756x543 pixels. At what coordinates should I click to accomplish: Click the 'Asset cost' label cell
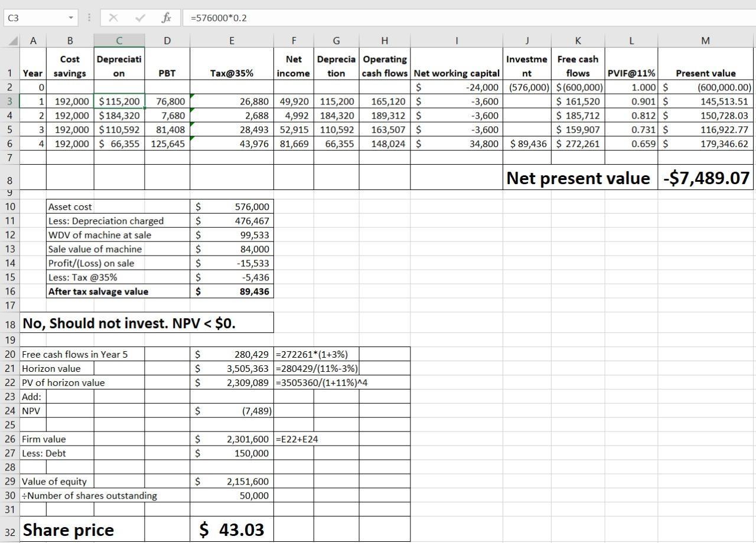point(118,207)
